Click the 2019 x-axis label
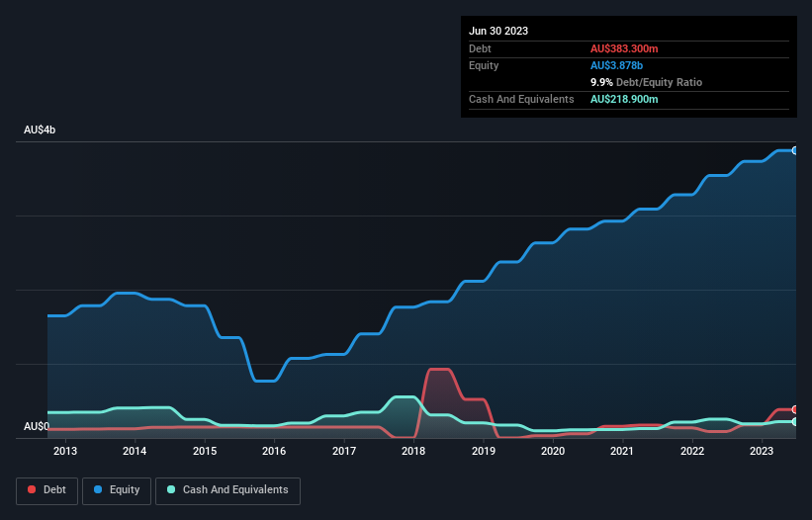 click(484, 451)
